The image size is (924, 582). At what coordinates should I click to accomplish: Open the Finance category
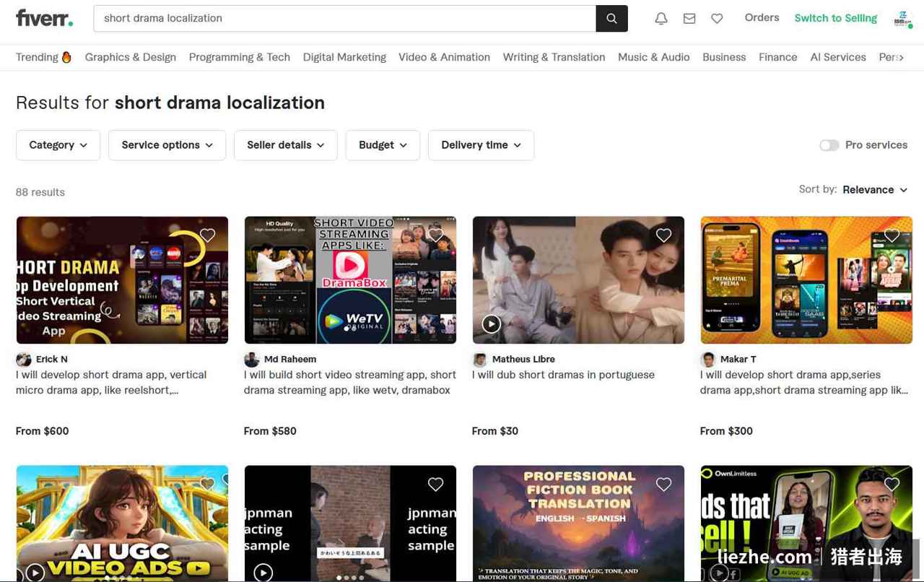pyautogui.click(x=777, y=57)
